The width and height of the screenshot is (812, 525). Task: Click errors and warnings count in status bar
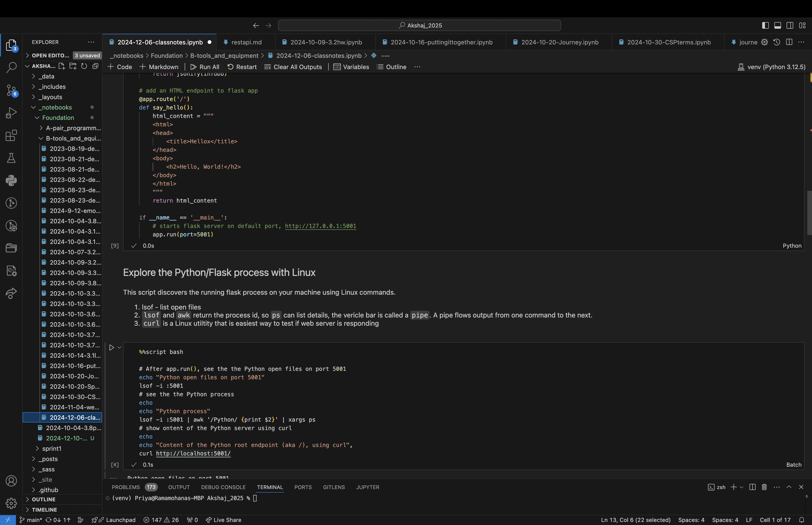click(161, 520)
